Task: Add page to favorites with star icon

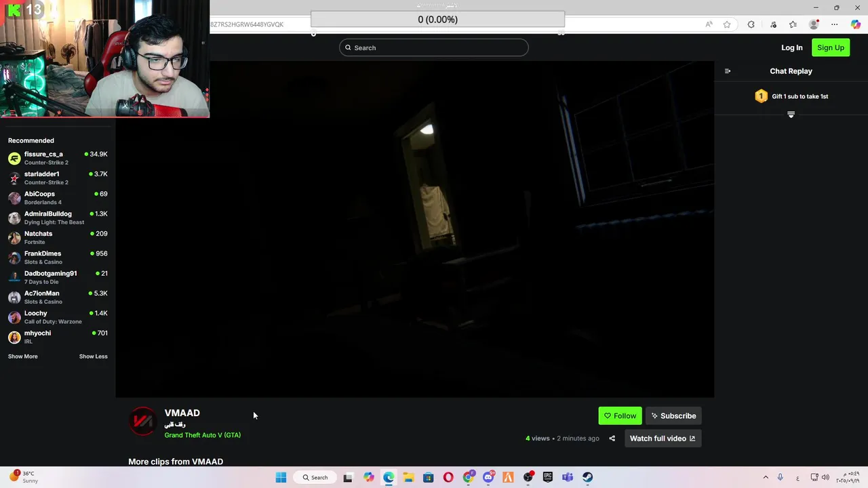Action: click(x=727, y=24)
